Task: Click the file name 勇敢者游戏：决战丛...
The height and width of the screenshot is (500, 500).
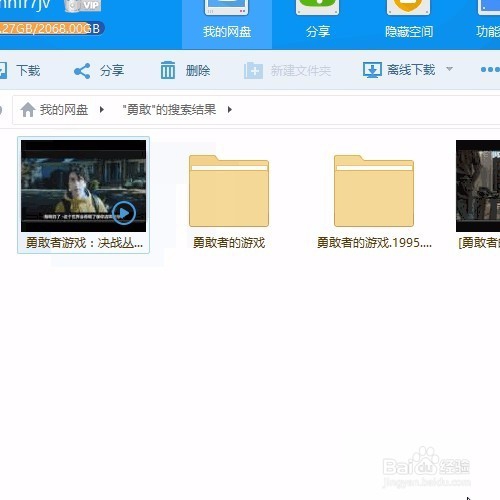Action: point(84,243)
